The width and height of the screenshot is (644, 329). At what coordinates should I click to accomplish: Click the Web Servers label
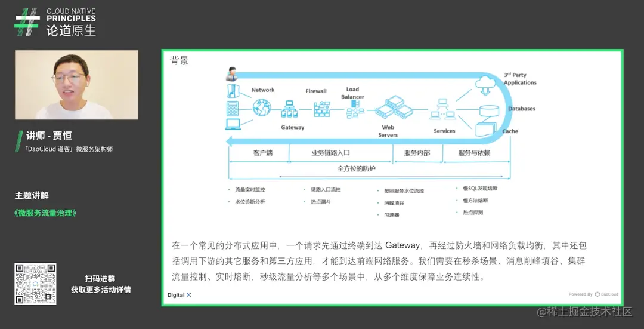pos(388,131)
